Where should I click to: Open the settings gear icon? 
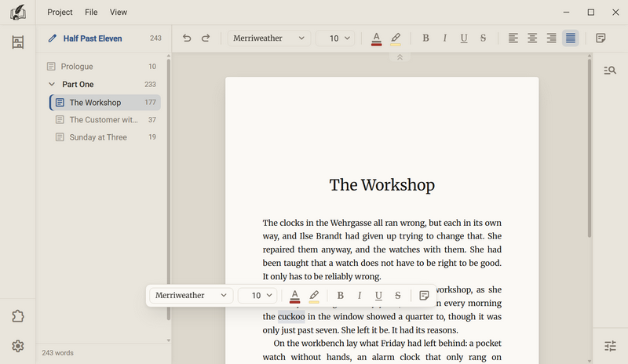pyautogui.click(x=17, y=346)
